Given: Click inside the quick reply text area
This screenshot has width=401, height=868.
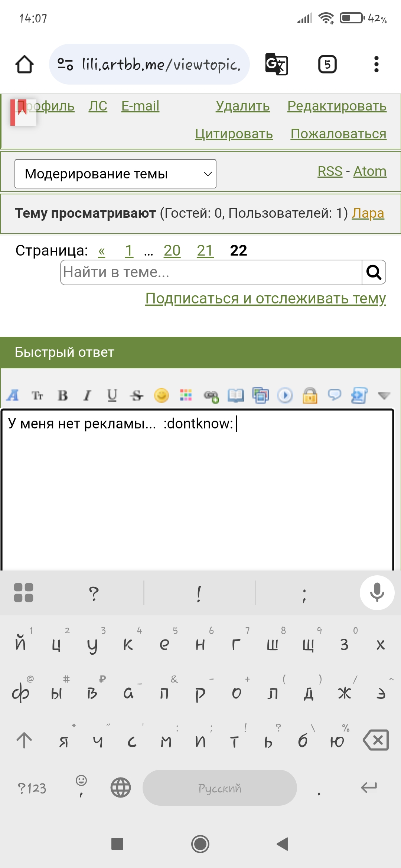Looking at the screenshot, I should point(197,490).
